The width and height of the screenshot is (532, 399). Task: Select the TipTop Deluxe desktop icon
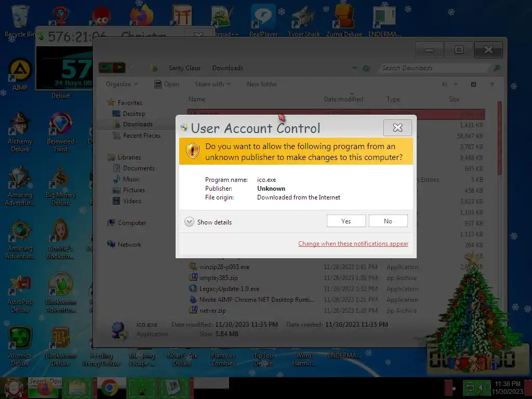263,359
